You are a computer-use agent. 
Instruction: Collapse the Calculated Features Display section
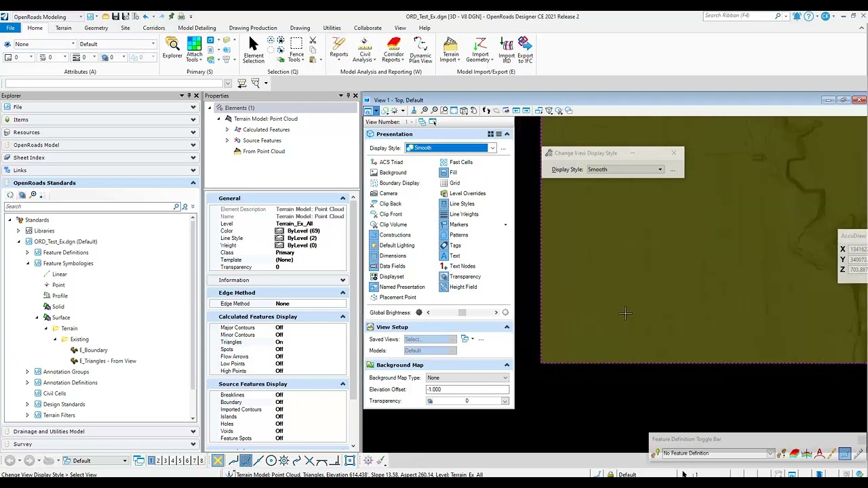coord(342,317)
